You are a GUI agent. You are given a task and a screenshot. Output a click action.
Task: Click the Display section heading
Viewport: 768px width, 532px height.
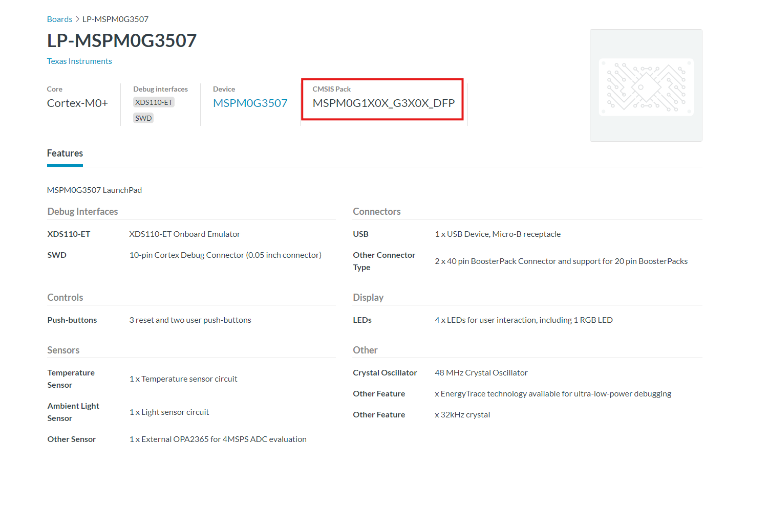pos(368,298)
